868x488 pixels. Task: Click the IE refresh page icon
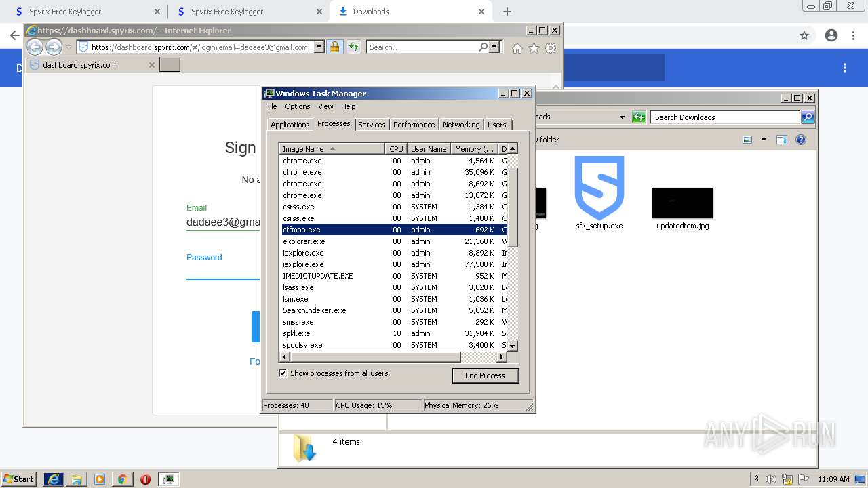click(x=354, y=47)
